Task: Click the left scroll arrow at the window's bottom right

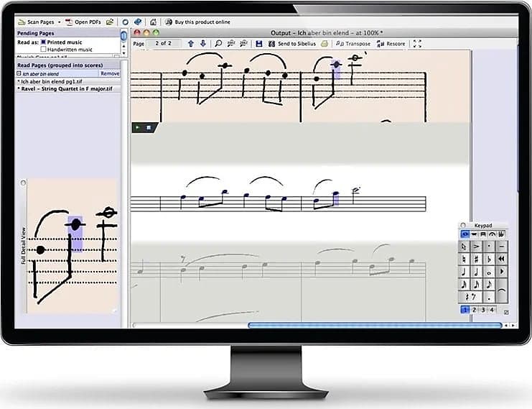Action: click(x=506, y=326)
